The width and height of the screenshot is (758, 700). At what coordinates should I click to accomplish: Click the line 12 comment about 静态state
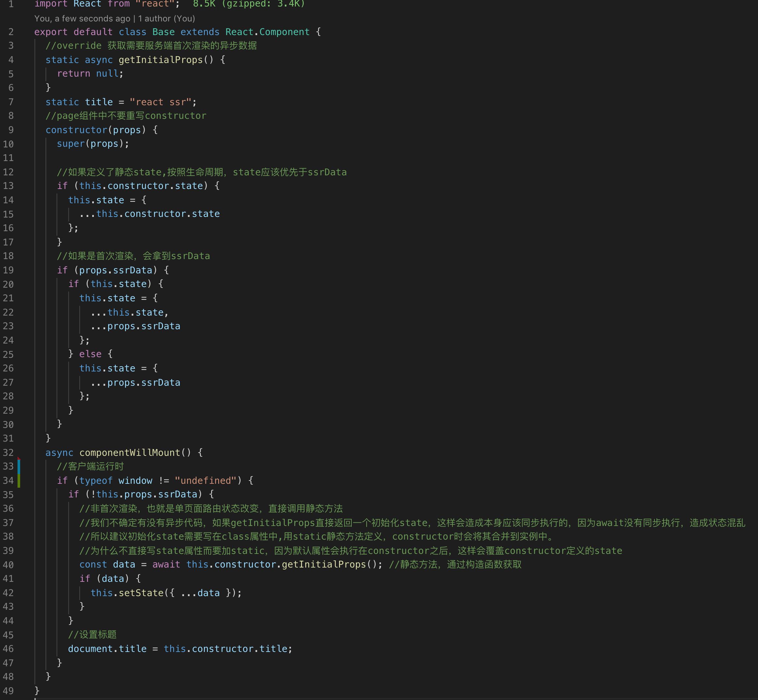point(202,172)
